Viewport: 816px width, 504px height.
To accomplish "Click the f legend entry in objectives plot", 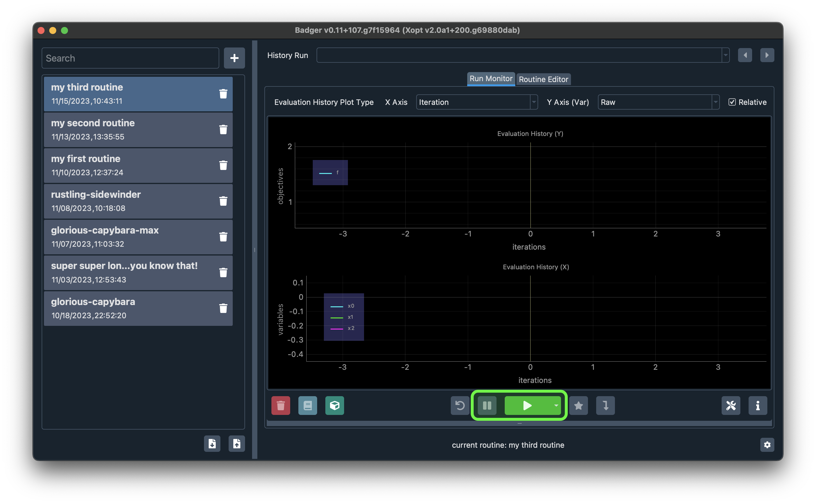I will tap(329, 173).
